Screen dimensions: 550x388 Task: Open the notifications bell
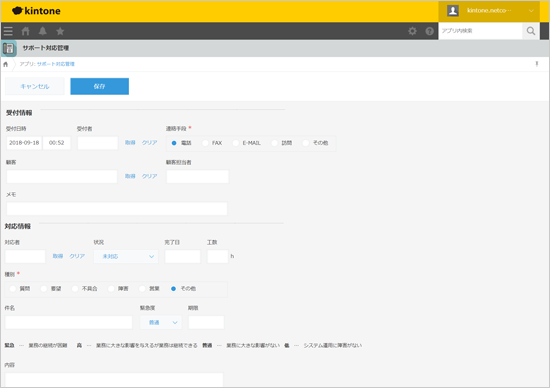click(43, 31)
